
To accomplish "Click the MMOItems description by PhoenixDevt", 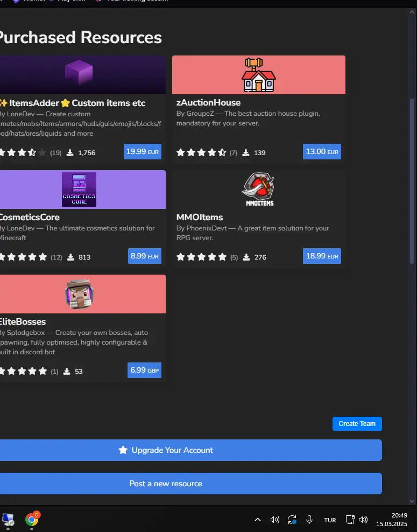I will point(252,233).
